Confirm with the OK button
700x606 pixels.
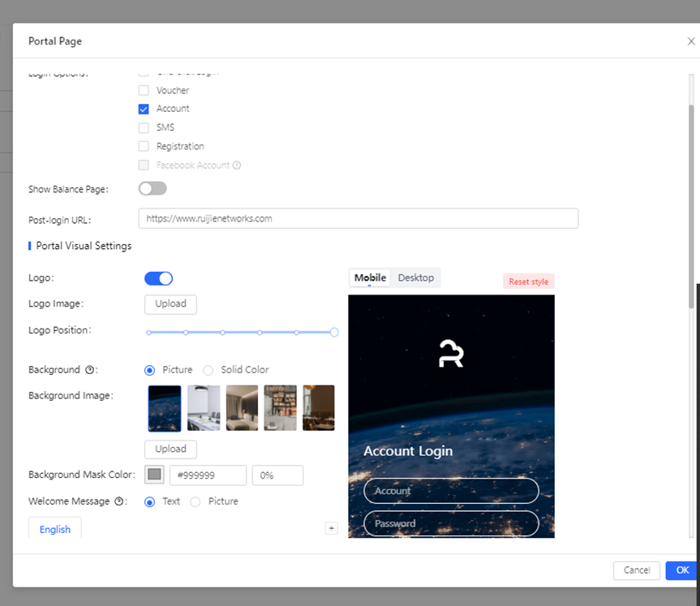pyautogui.click(x=682, y=570)
